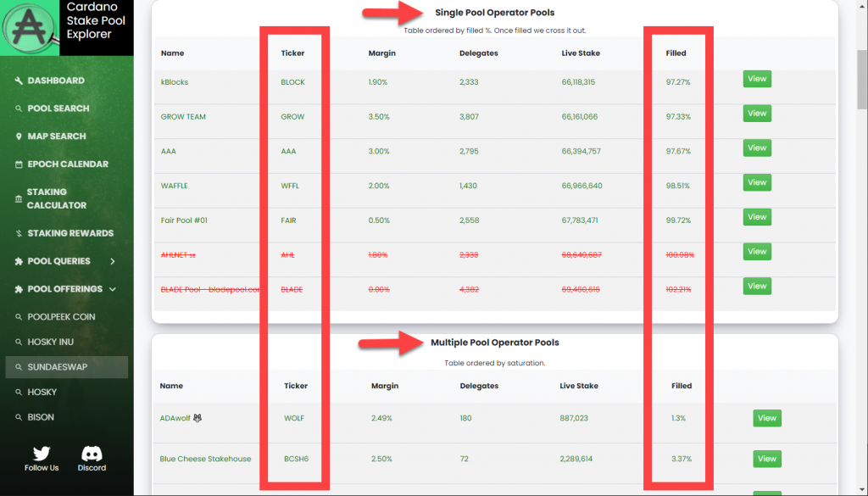This screenshot has width=868, height=496.
Task: Click the ADAwolf pool name
Action: [x=181, y=419]
